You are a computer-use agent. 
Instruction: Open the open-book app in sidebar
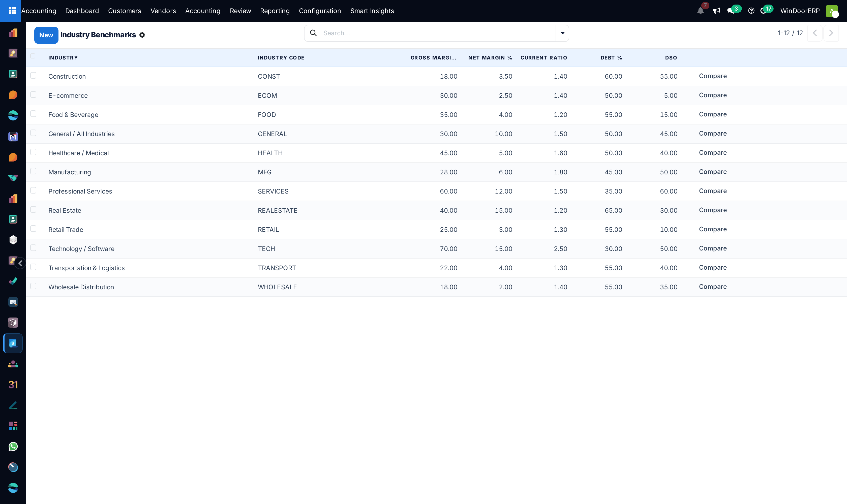(13, 302)
